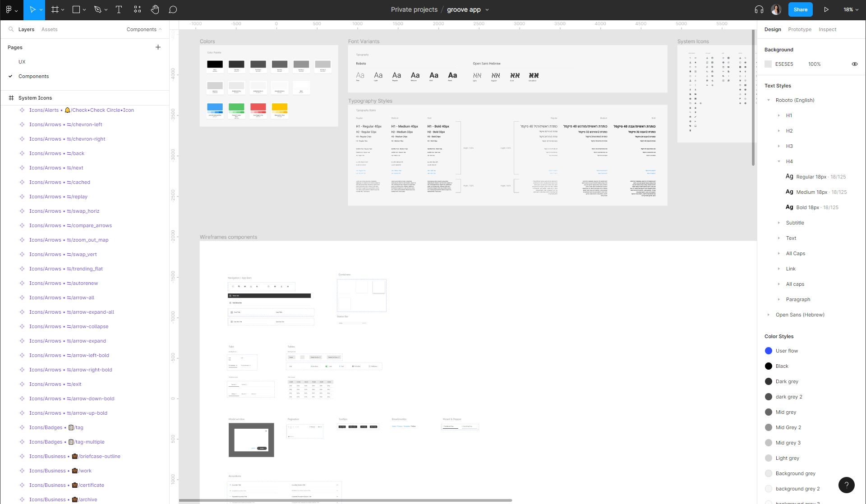Click the blue Share button
Image resolution: width=866 pixels, height=504 pixels.
800,9
